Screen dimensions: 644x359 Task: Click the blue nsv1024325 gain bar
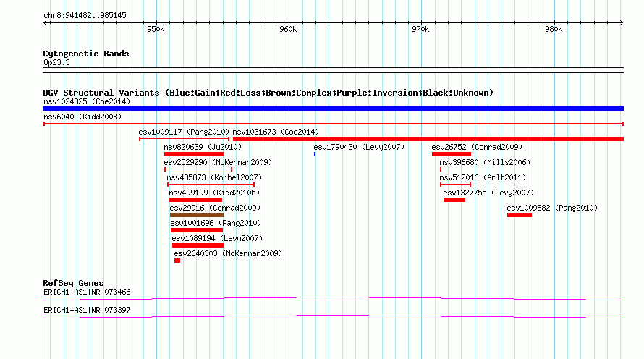pos(333,109)
